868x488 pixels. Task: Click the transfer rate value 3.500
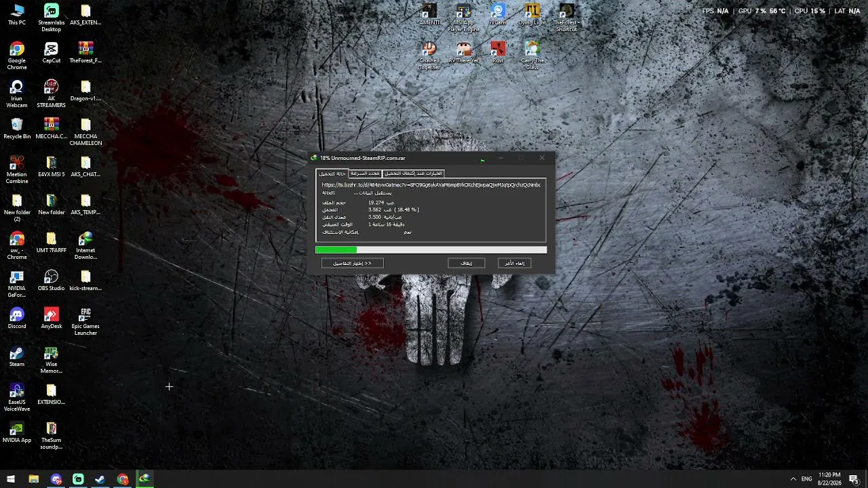click(375, 217)
